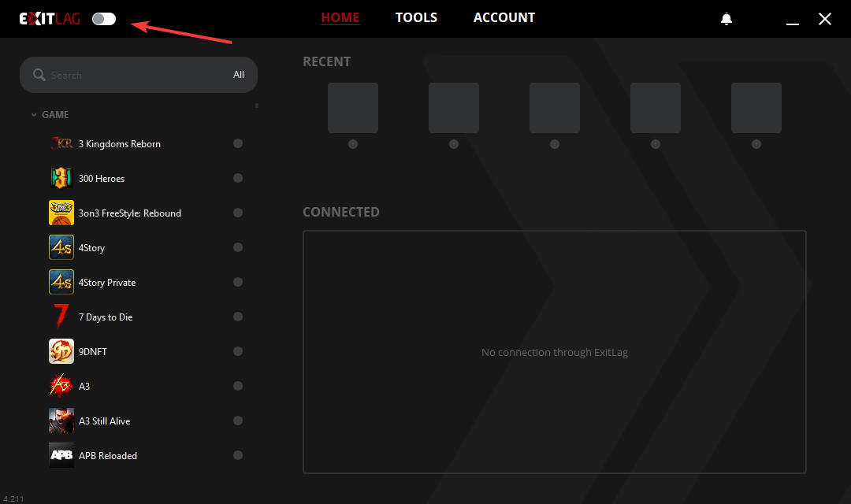The image size is (851, 504).
Task: Click the A3 game icon
Action: point(61,387)
